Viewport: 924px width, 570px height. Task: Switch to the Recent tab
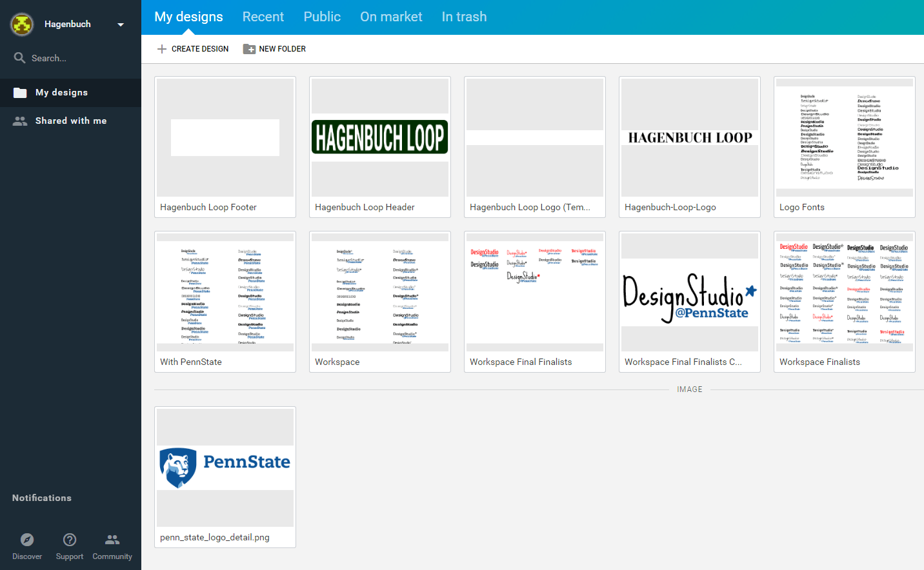[x=263, y=17]
